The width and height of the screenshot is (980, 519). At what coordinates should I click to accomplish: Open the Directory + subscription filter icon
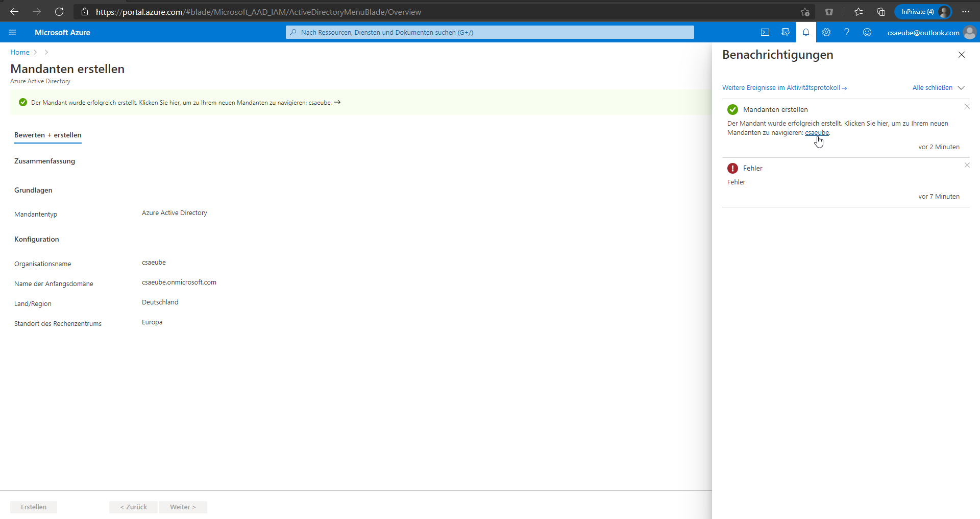(786, 32)
